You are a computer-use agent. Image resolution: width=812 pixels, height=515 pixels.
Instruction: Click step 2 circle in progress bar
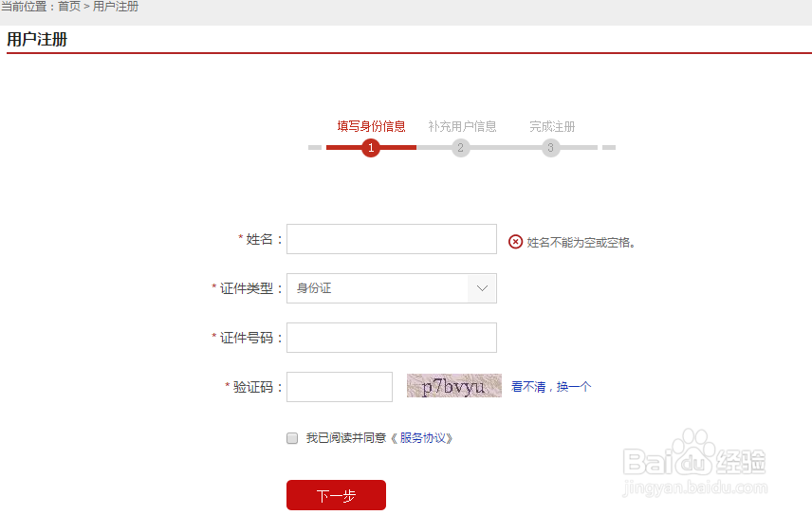460,148
